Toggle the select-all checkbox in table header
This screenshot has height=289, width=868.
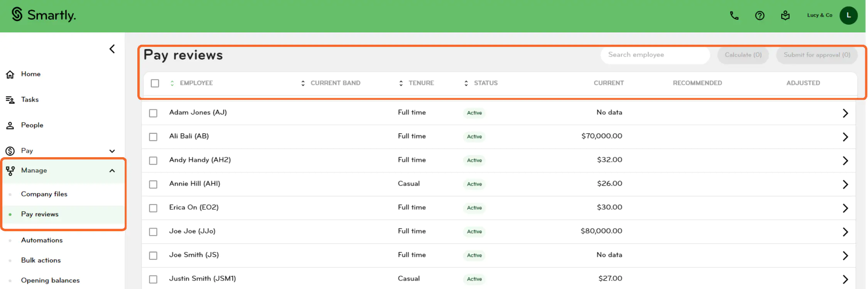(155, 83)
